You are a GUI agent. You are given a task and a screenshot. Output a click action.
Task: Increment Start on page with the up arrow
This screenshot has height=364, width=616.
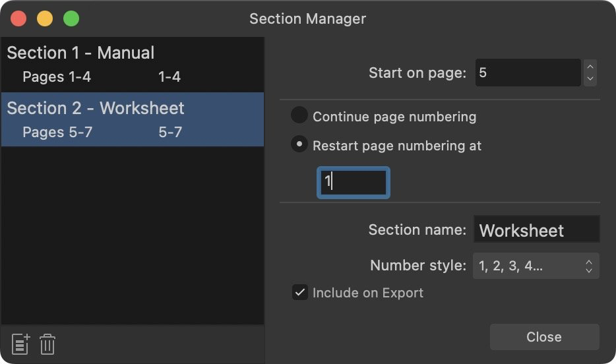coord(590,67)
